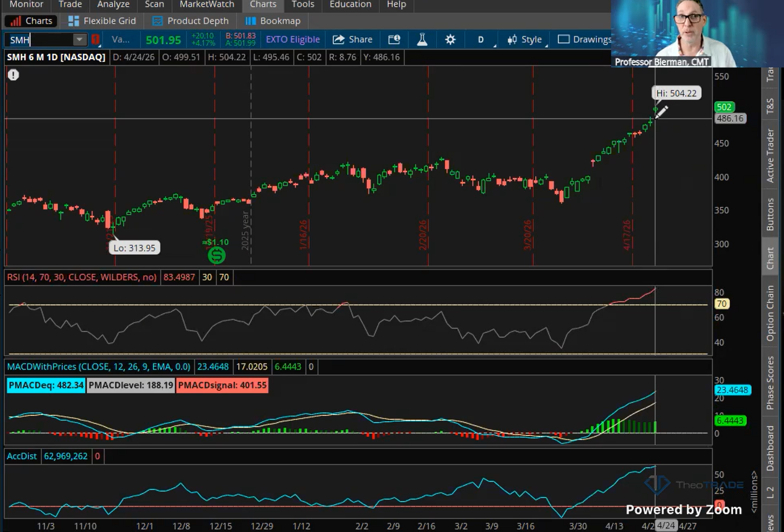Click the AccDist study title

pyautogui.click(x=22, y=456)
